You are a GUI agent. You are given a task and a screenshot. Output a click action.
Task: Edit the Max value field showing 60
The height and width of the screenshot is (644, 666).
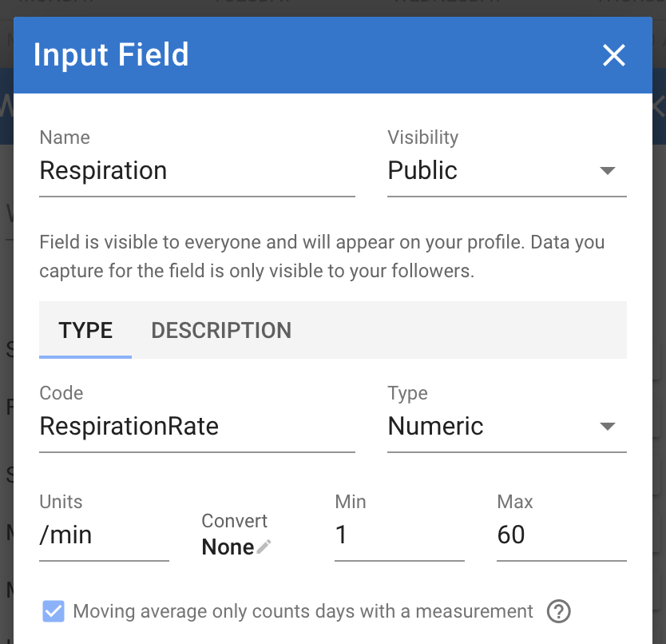[x=561, y=535]
